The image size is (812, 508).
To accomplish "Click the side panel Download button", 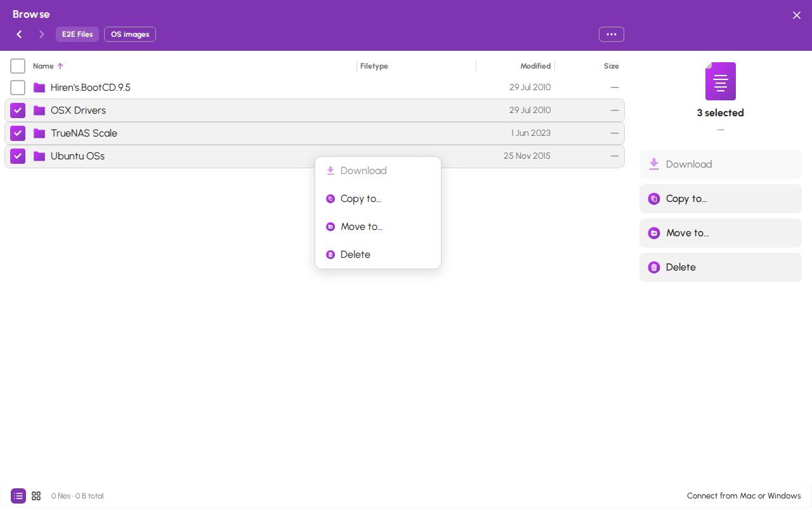I will [x=721, y=164].
